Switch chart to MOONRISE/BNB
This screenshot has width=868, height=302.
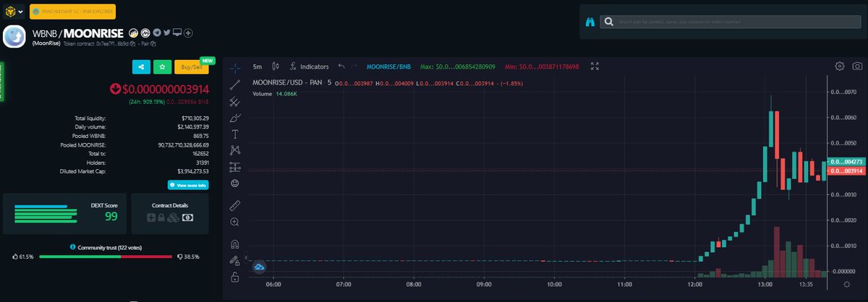388,66
